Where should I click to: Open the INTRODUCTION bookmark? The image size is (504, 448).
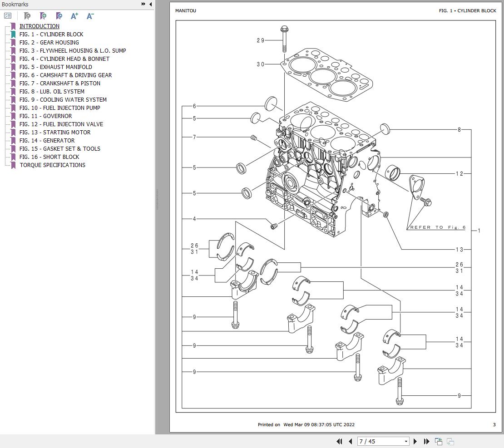(40, 26)
